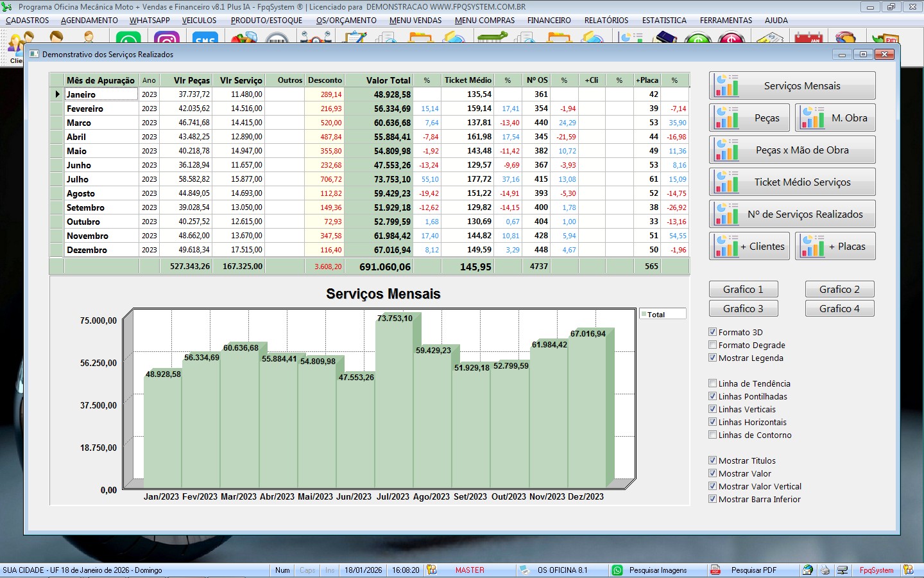Open the RELATÓRIOS menu
This screenshot has height=578, width=924.
[x=606, y=21]
